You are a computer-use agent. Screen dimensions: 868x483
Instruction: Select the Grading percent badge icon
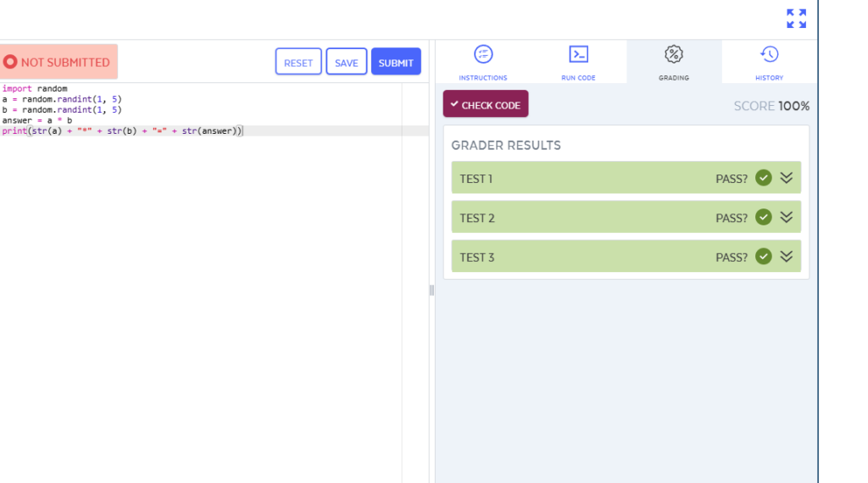[x=674, y=55]
